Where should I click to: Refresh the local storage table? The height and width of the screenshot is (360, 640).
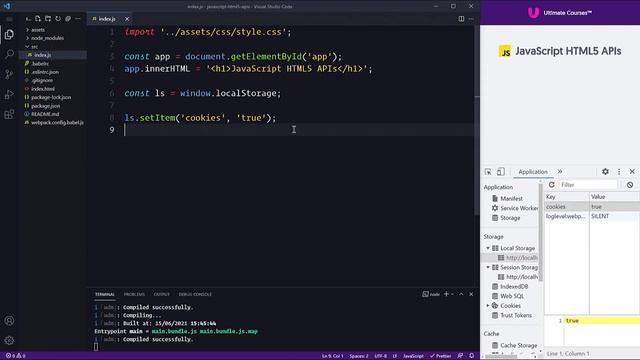click(x=551, y=185)
